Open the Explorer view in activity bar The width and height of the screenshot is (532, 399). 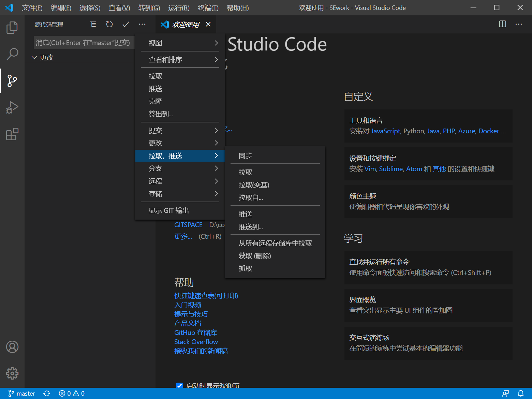coord(12,28)
